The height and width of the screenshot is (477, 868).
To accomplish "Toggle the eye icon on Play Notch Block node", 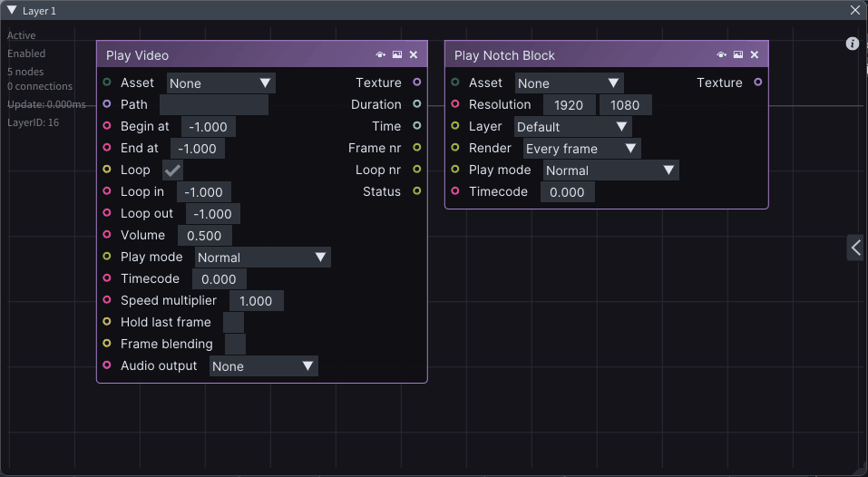I will coord(721,54).
